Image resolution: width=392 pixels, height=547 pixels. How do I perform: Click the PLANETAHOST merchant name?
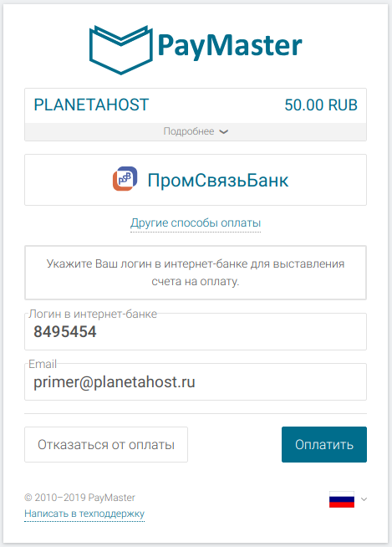(91, 105)
